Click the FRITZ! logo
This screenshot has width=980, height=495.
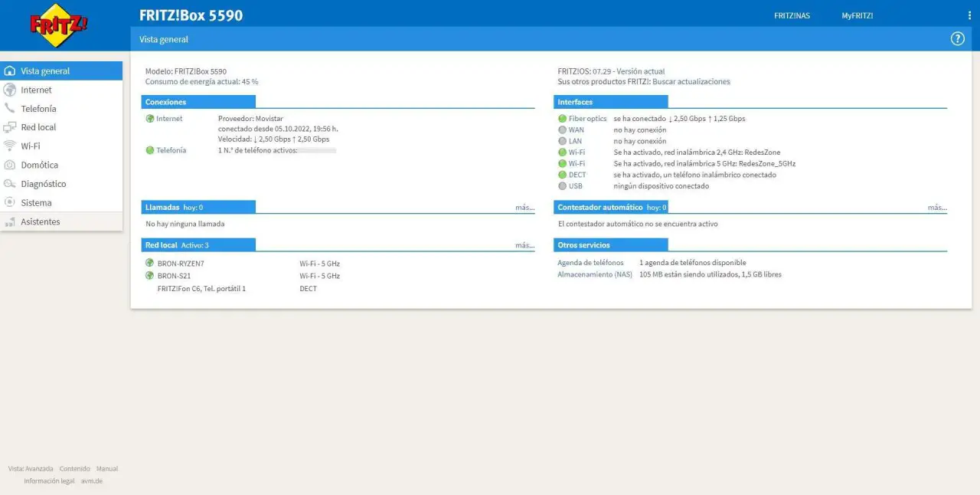coord(59,25)
